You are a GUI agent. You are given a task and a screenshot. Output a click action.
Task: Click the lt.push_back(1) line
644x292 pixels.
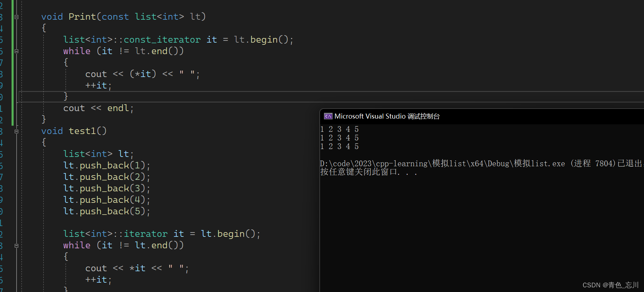[x=107, y=165]
